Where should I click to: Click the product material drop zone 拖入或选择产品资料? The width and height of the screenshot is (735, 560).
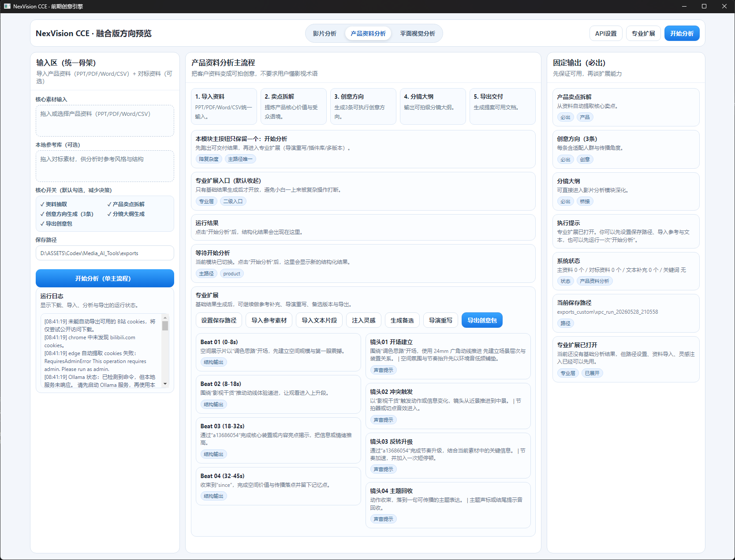click(x=105, y=121)
